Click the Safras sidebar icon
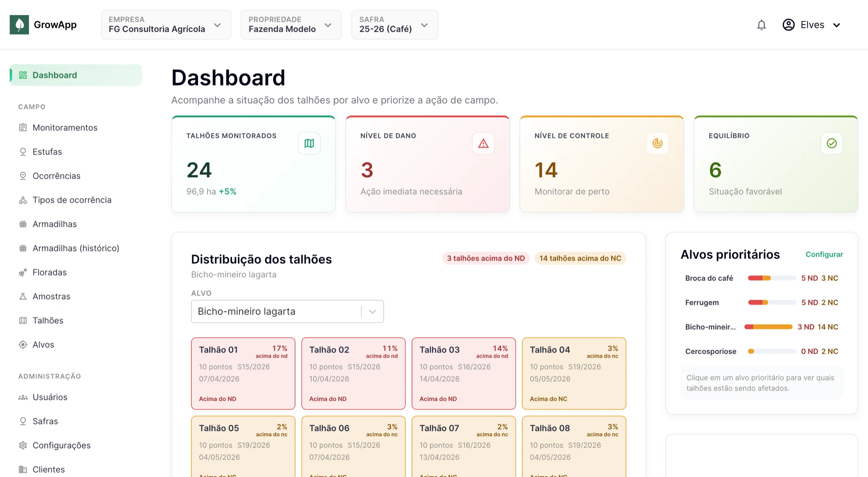Image resolution: width=868 pixels, height=477 pixels. coord(23,421)
